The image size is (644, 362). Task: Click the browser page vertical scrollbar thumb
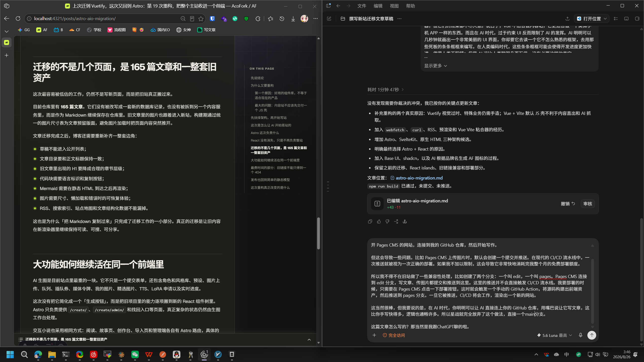pyautogui.click(x=318, y=233)
